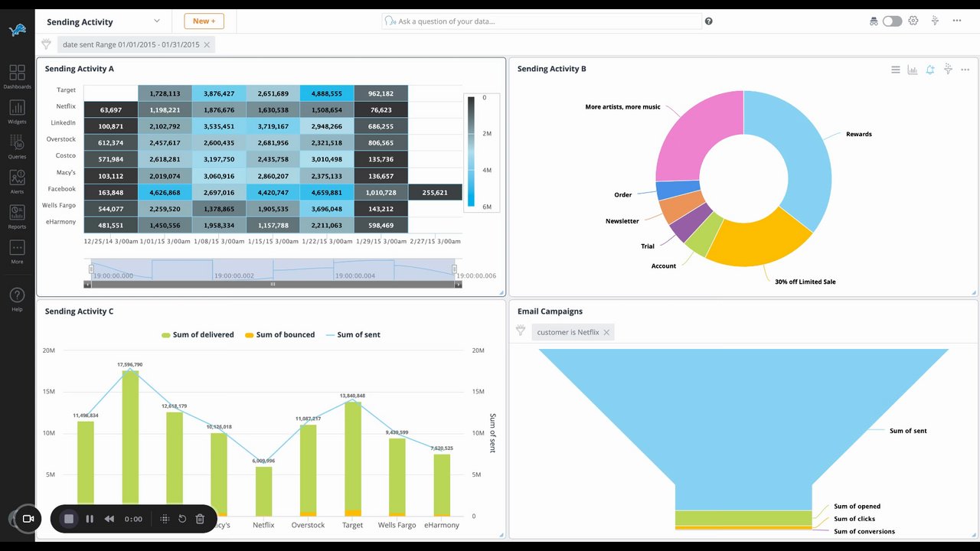The width and height of the screenshot is (980, 551).
Task: Click the Target bar in Sending Activity C
Action: 353,458
